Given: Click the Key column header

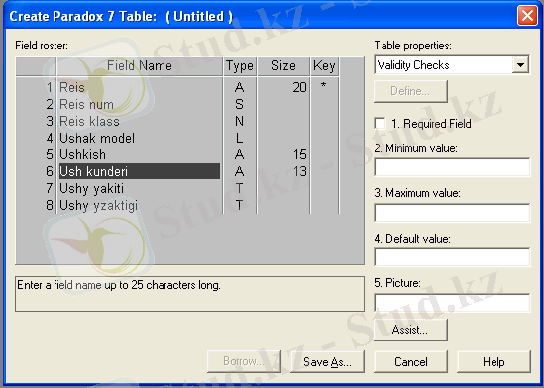Looking at the screenshot, I should click(324, 66).
